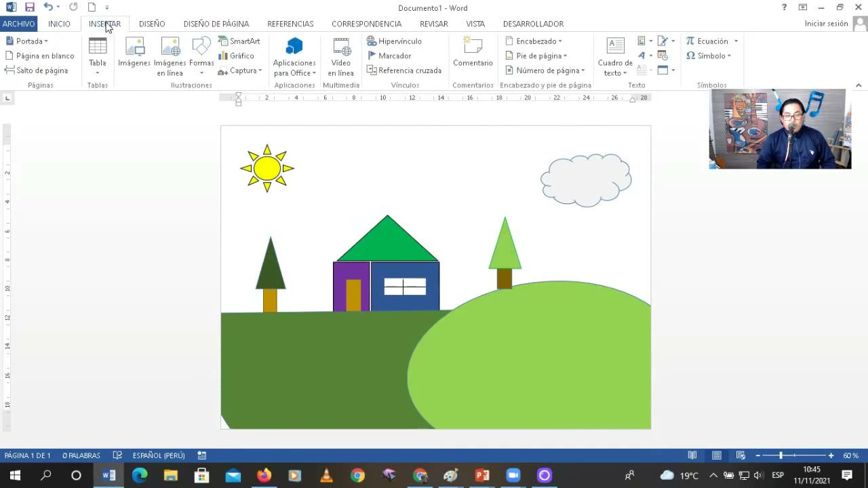Insert a Gráfico chart
The width and height of the screenshot is (868, 488).
(x=236, y=56)
